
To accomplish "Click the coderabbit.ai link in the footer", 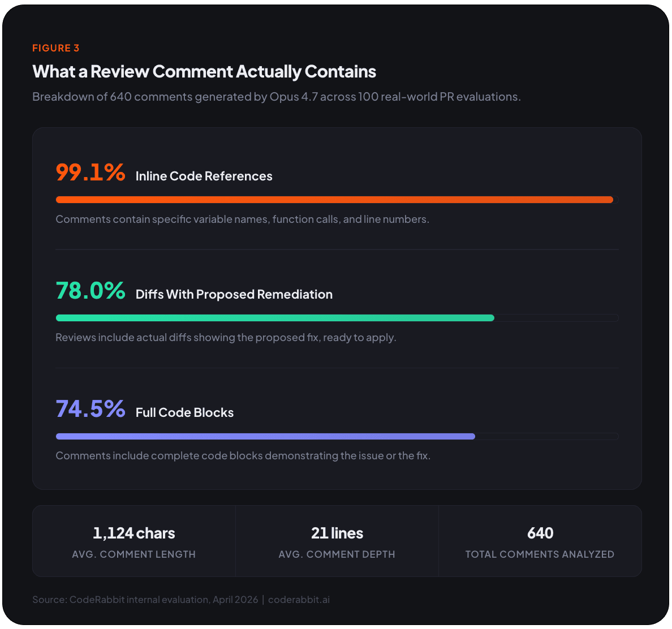I will tap(299, 600).
